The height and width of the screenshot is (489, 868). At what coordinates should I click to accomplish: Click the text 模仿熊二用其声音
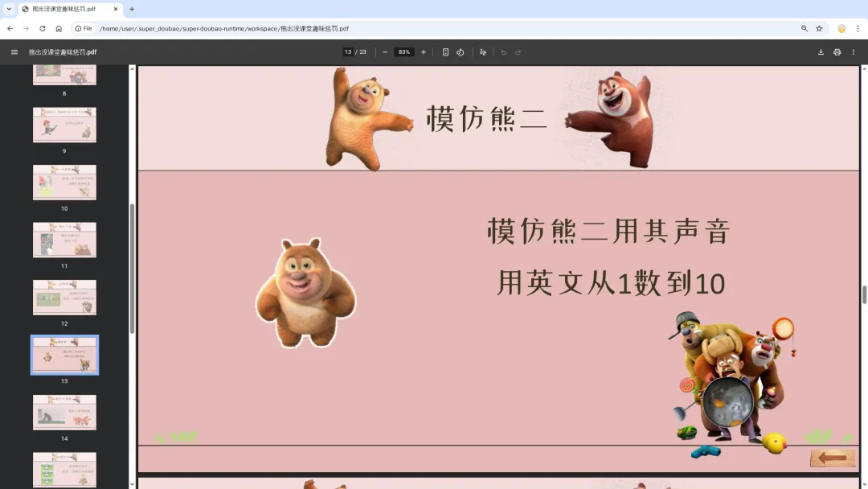[609, 231]
